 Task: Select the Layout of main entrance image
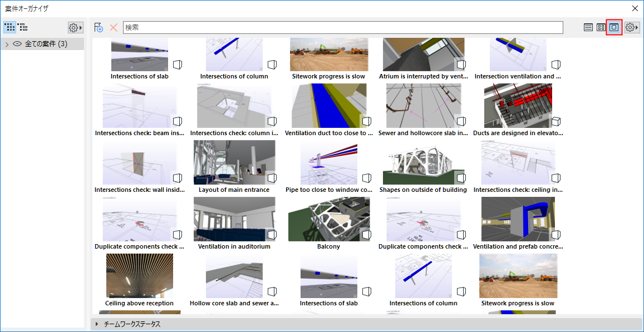[234, 162]
